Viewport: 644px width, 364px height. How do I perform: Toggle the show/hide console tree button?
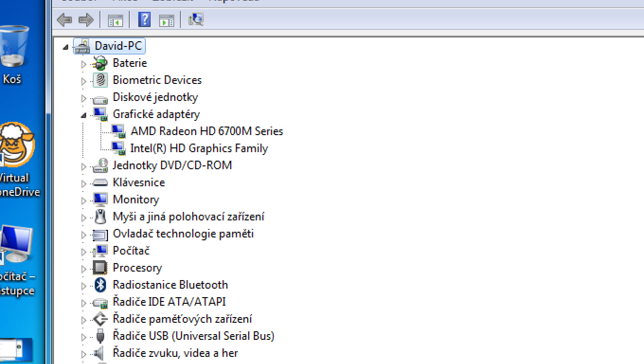[115, 20]
